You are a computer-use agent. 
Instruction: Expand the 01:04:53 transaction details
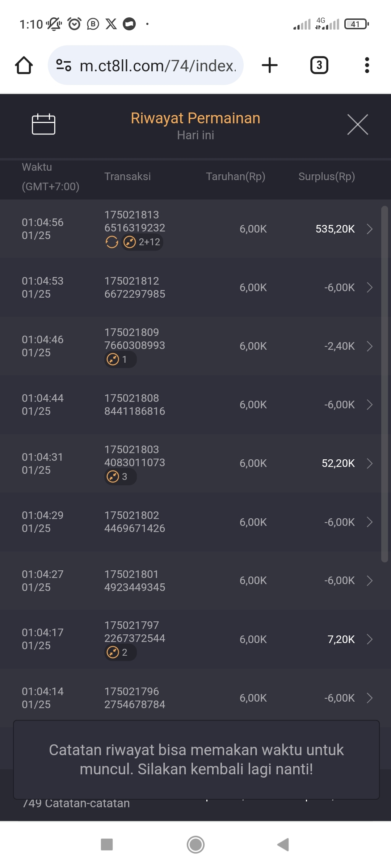[x=369, y=288]
